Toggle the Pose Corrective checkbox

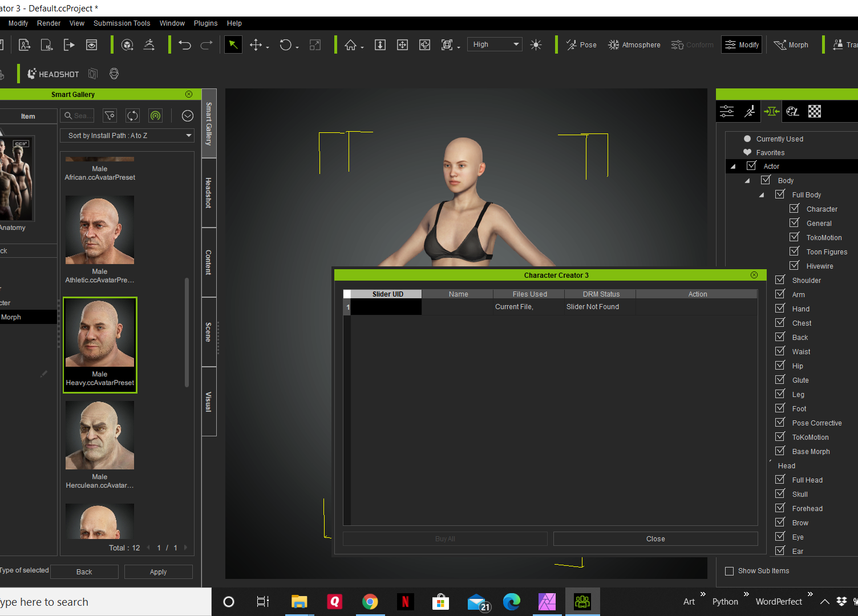tap(780, 423)
